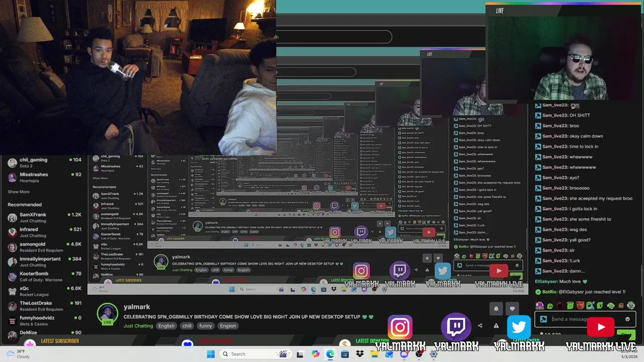Open yalmark's live profile avatar
The image size is (644, 362).
point(107,313)
